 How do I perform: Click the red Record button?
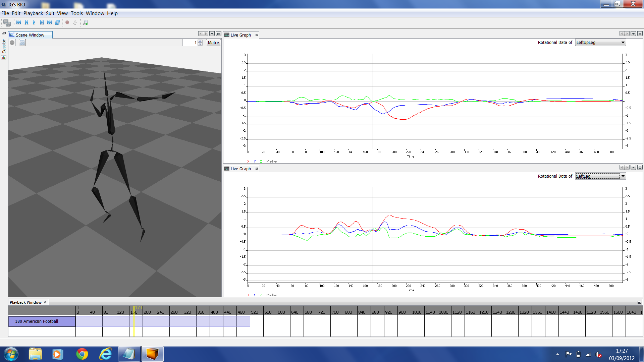click(x=67, y=22)
